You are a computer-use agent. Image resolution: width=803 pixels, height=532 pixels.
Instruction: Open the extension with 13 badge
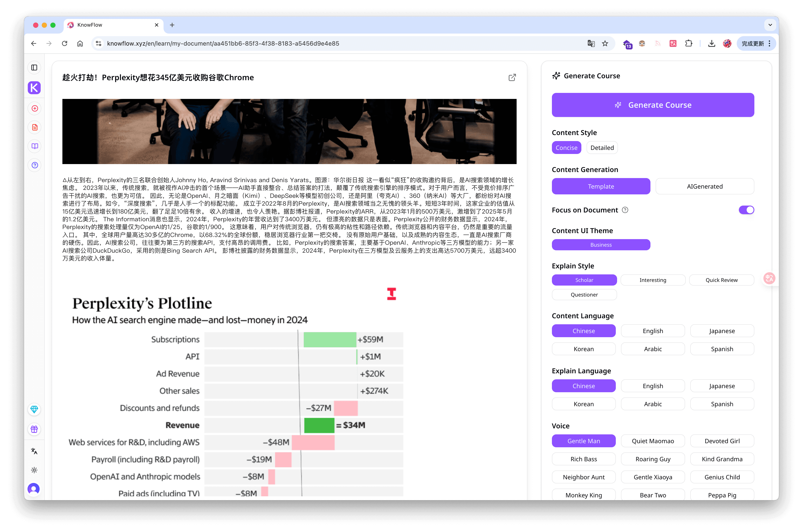pyautogui.click(x=627, y=44)
